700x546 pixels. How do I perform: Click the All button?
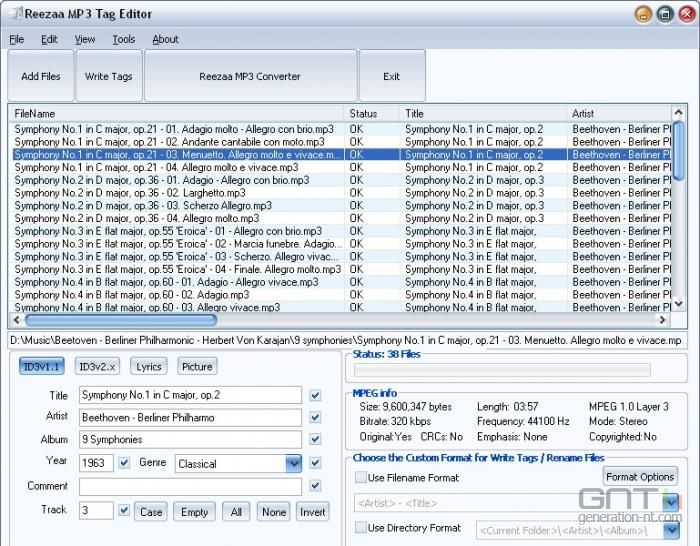pos(236,512)
